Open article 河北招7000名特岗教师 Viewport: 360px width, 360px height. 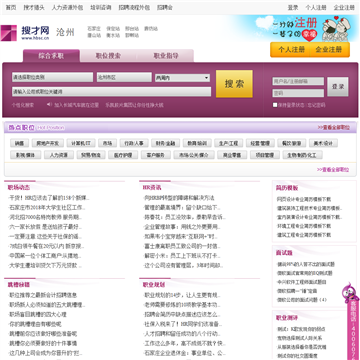coord(45,217)
